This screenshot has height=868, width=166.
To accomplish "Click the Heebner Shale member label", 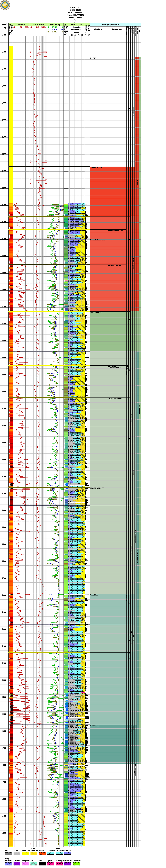I will 95,489.
